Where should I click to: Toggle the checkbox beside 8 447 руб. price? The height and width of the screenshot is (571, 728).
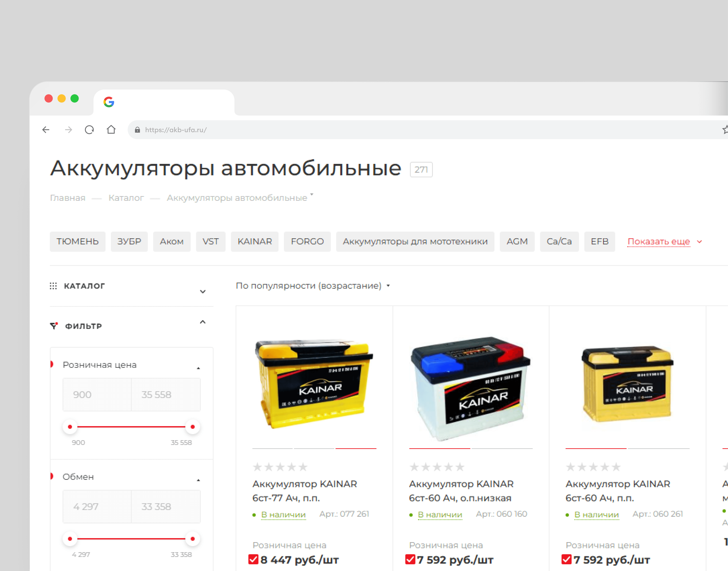pos(253,559)
